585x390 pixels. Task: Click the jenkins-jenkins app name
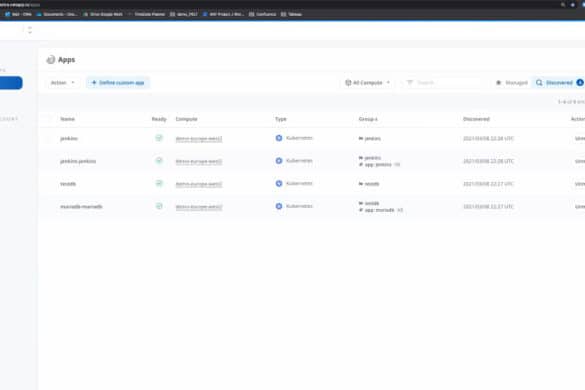point(78,161)
